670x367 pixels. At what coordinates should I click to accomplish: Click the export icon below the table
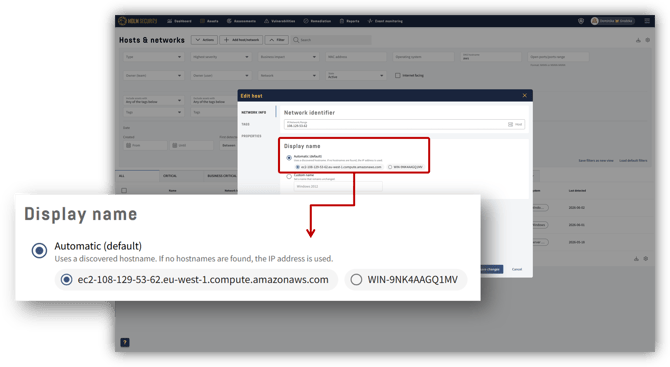[x=636, y=259]
